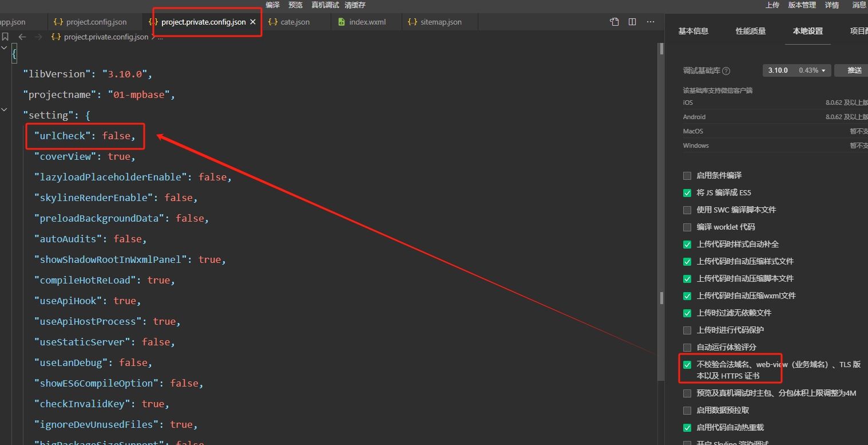Click the go back arrow icon

22,37
